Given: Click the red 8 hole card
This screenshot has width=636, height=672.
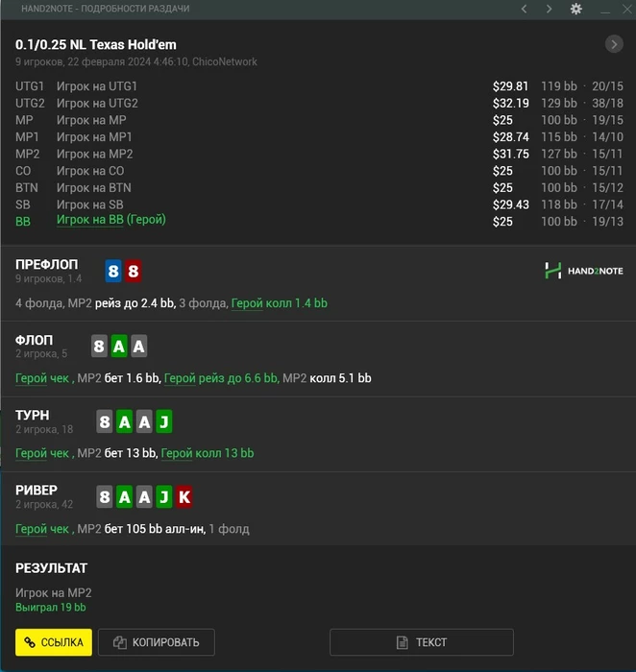Looking at the screenshot, I should click(133, 271).
